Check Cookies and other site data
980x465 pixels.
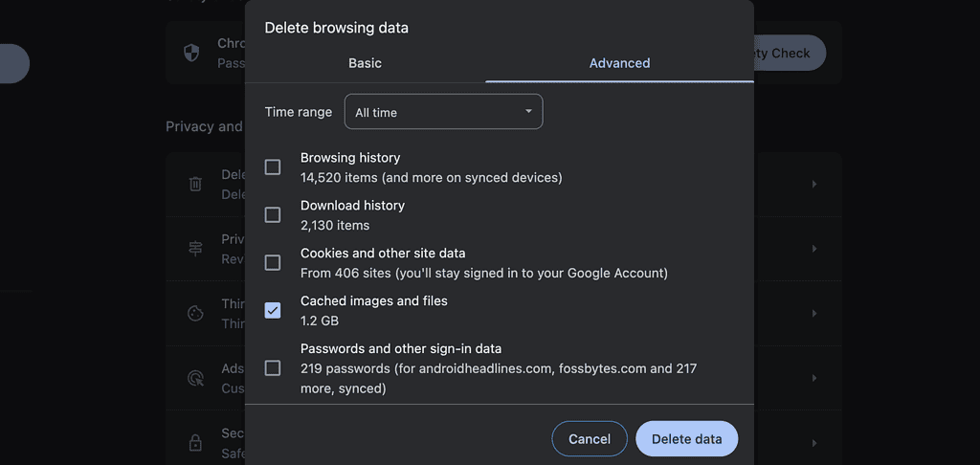point(273,263)
